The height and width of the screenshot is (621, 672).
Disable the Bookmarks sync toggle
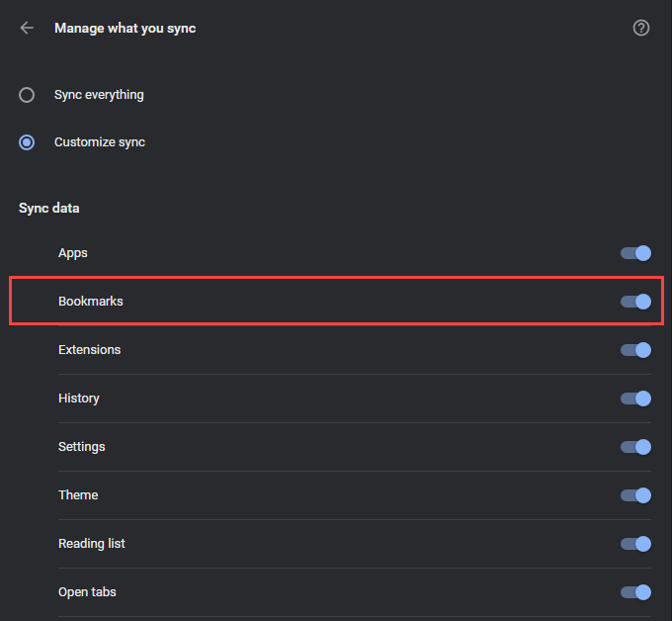pos(635,302)
